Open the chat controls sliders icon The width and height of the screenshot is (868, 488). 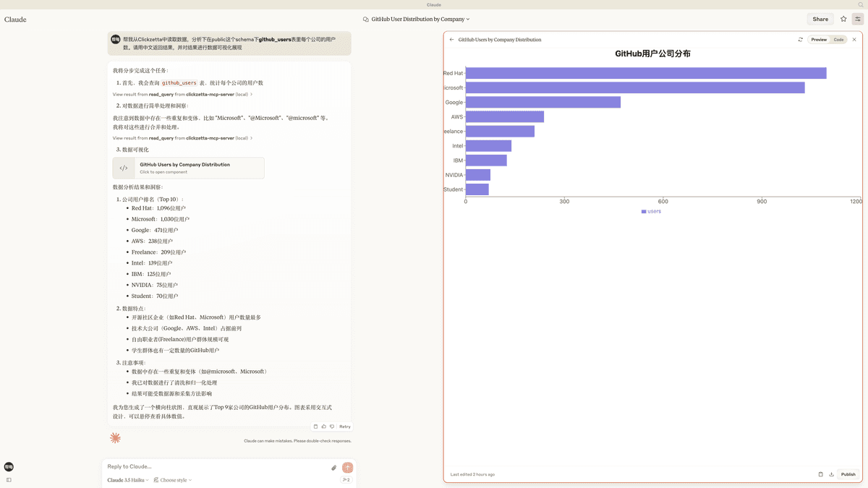tap(858, 20)
